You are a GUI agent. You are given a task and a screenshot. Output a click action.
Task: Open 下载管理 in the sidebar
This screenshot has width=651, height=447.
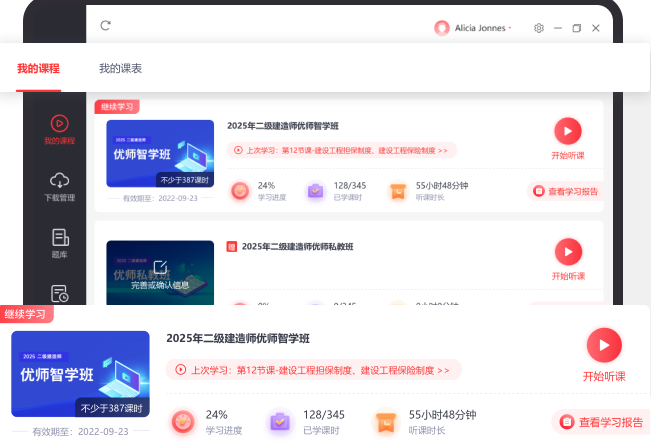59,187
